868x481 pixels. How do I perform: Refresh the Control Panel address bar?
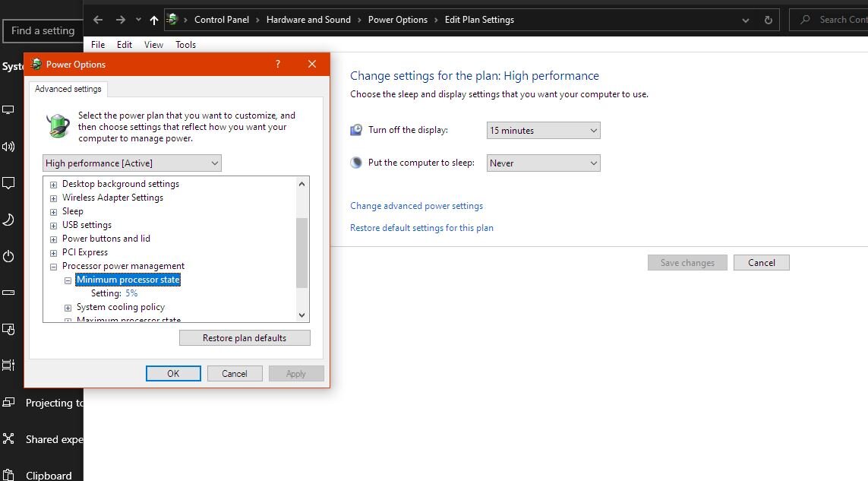click(x=768, y=20)
